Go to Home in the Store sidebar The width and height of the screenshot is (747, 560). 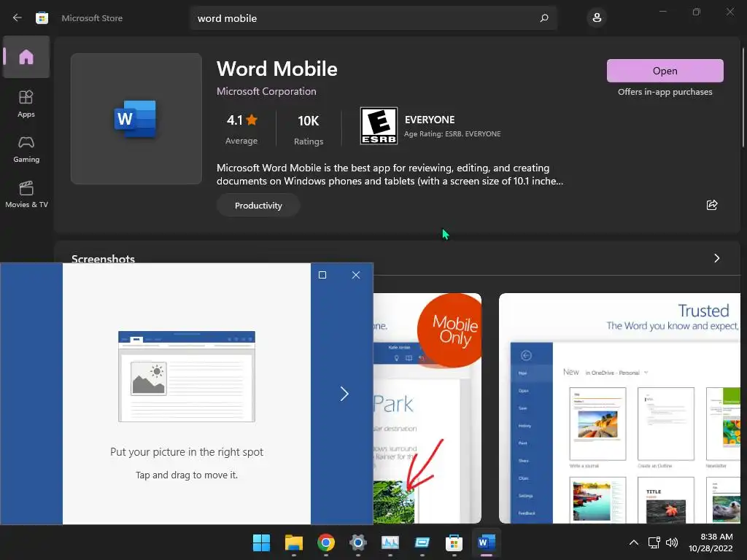pyautogui.click(x=26, y=57)
